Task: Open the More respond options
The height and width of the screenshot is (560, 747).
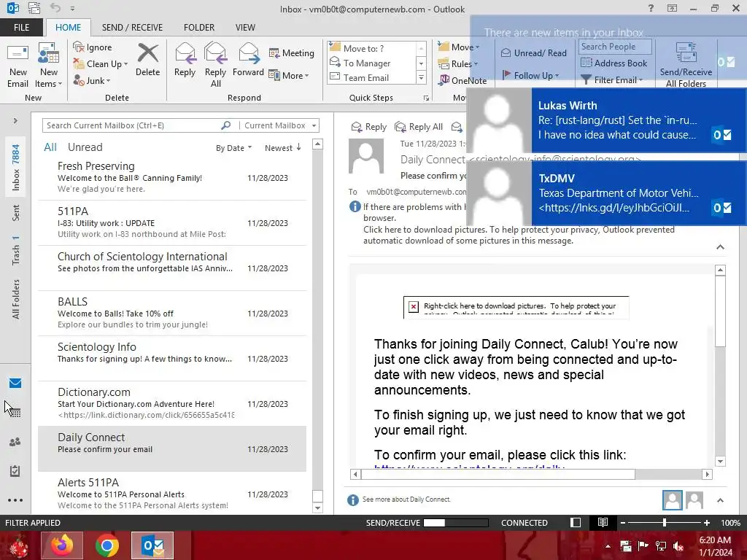Action: click(289, 75)
